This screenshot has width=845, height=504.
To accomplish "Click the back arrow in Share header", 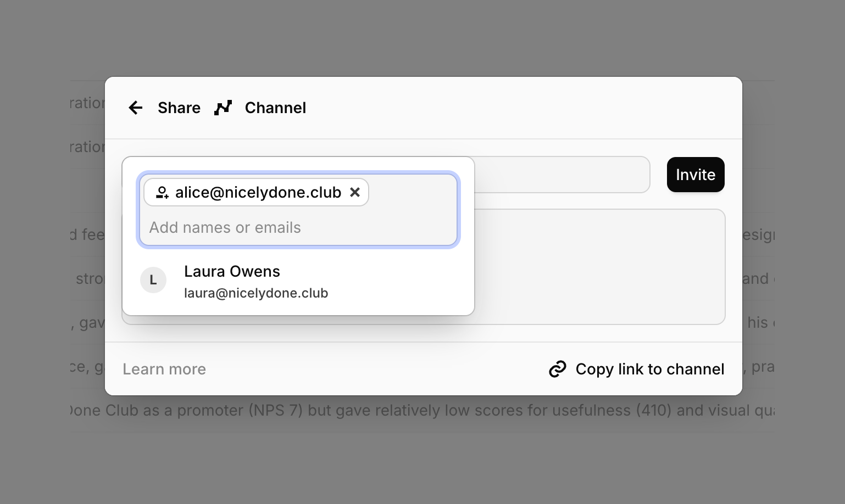I will pyautogui.click(x=135, y=108).
